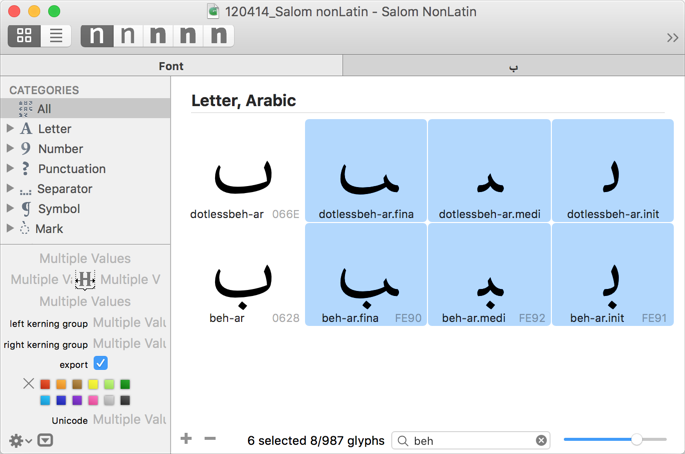This screenshot has width=685, height=454.
Task: Pick the red color label swatch
Action: click(45, 384)
